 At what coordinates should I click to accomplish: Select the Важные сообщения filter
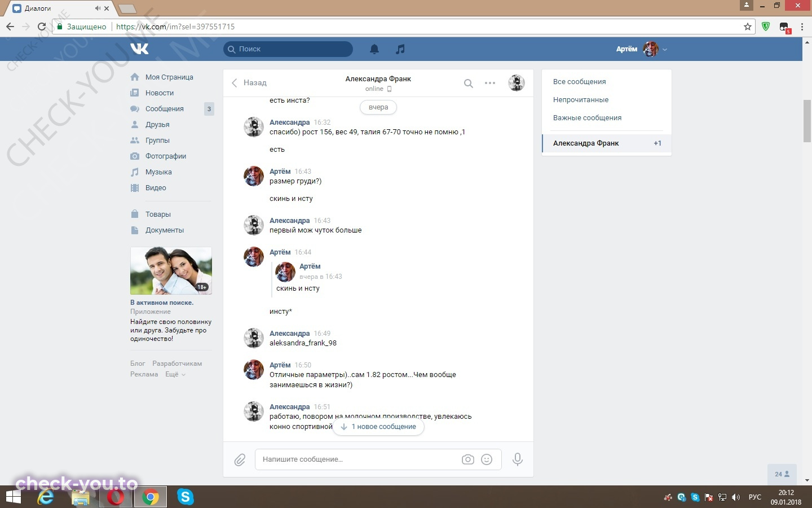coord(587,118)
